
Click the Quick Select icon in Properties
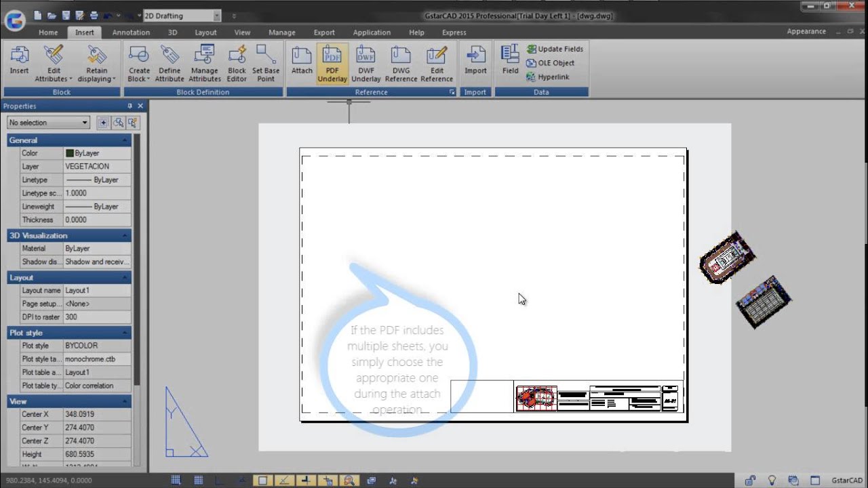pyautogui.click(x=133, y=123)
